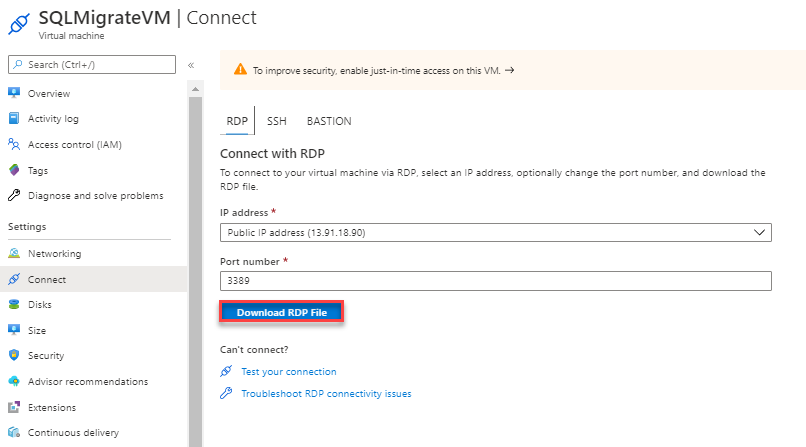
Task: Click the Access control (IAM) icon
Action: [x=14, y=144]
